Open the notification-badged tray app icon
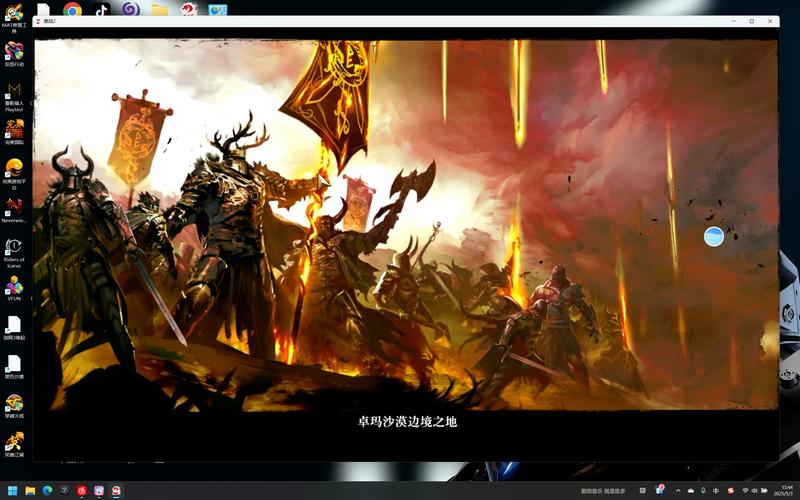The width and height of the screenshot is (800, 500). click(659, 490)
